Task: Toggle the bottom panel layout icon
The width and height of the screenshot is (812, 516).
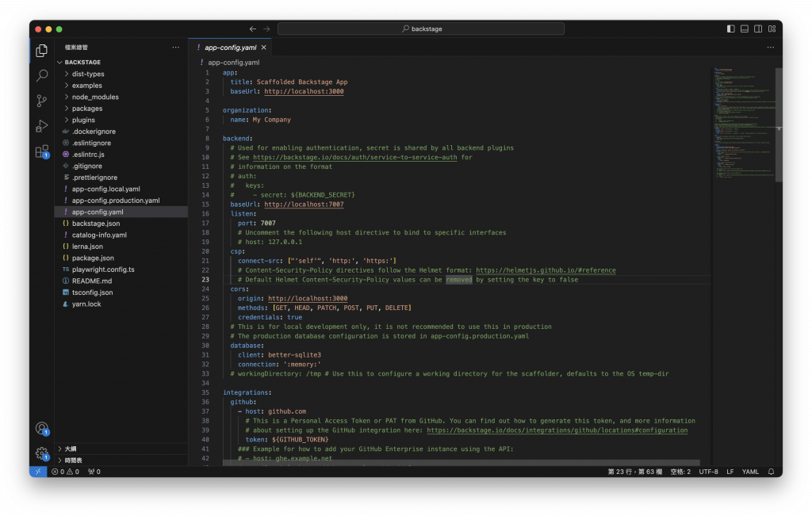Action: (x=744, y=29)
